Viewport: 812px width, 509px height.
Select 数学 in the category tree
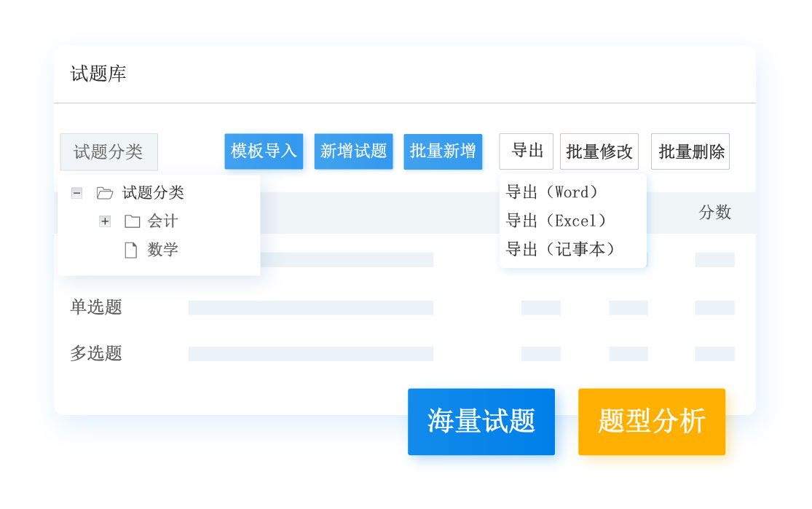(x=162, y=250)
